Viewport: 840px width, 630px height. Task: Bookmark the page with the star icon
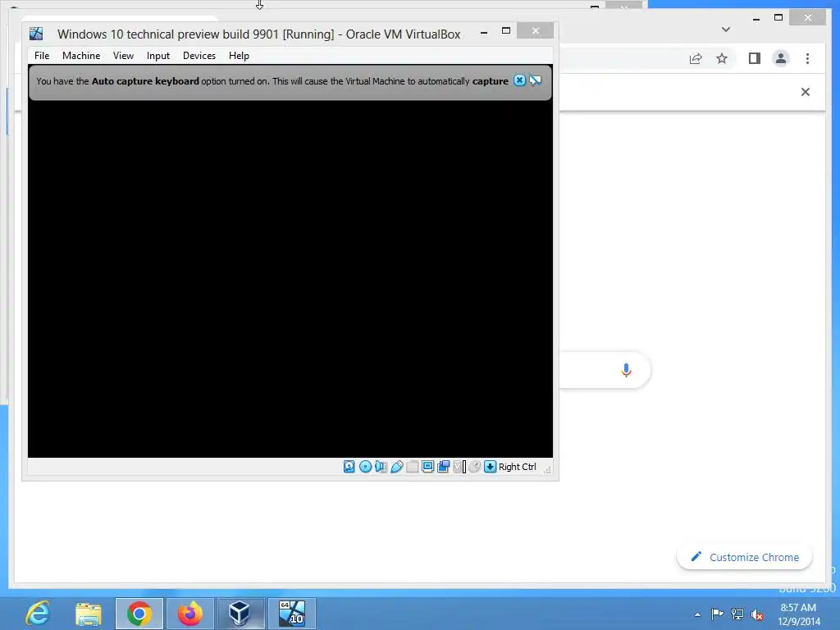point(722,58)
